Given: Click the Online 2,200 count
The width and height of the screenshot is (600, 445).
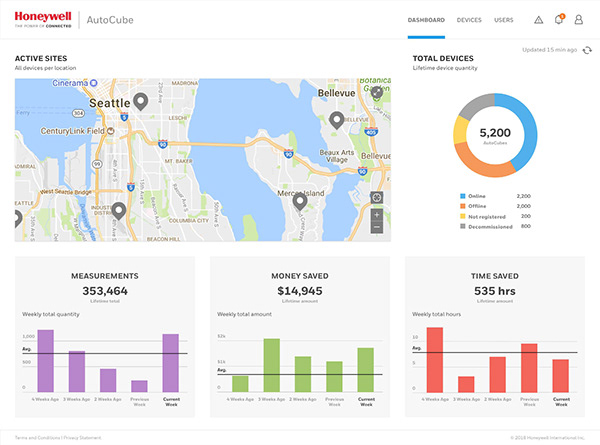Looking at the screenshot, I should click(523, 196).
